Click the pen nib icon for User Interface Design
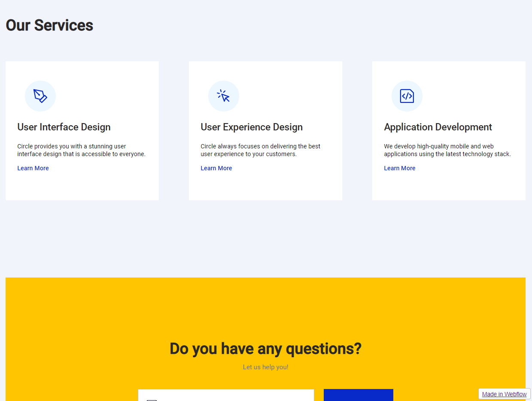Image resolution: width=532 pixels, height=401 pixels. [40, 96]
